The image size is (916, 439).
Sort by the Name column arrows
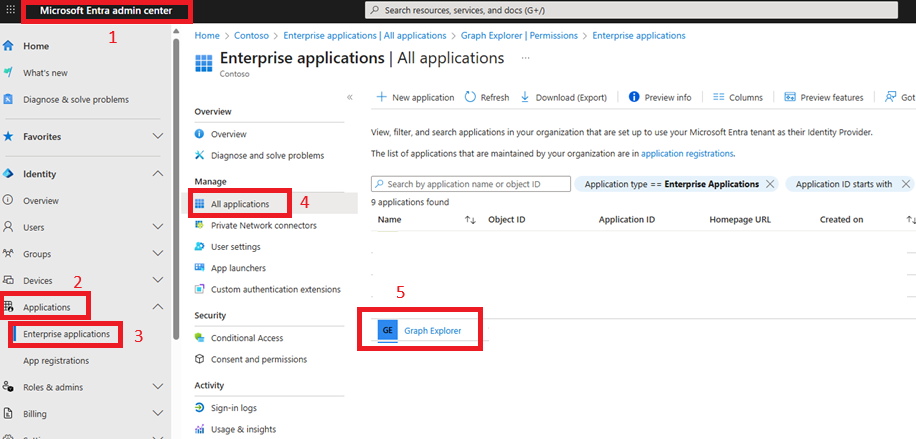pyautogui.click(x=470, y=220)
